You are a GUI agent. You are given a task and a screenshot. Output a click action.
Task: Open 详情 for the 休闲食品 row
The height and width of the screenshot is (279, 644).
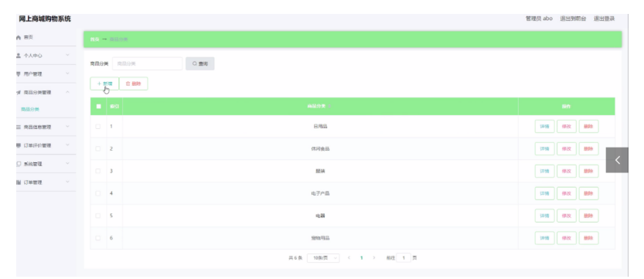point(544,148)
